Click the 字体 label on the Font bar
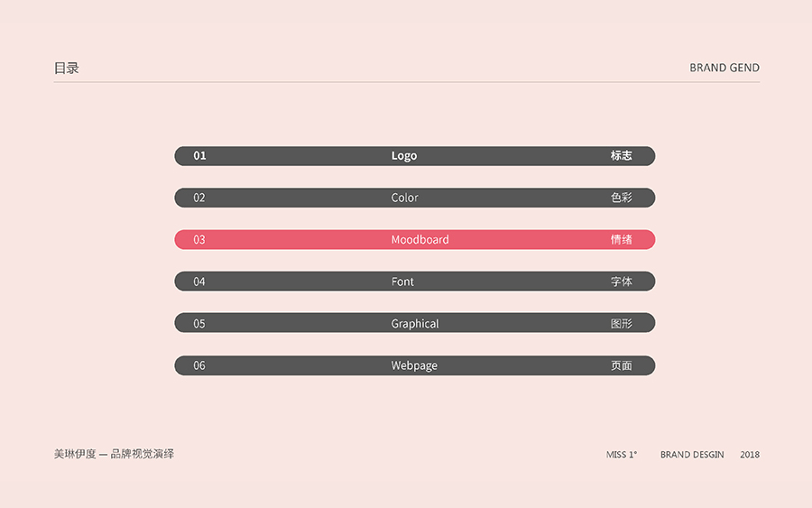 pyautogui.click(x=621, y=282)
